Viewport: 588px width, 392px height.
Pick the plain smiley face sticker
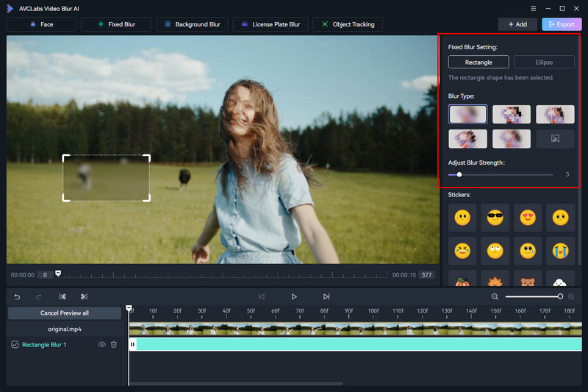[462, 218]
